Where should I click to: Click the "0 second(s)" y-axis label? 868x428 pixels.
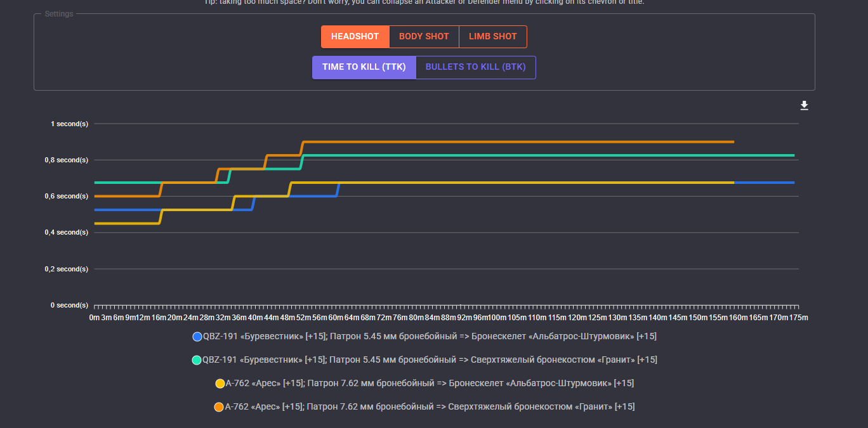pyautogui.click(x=70, y=305)
